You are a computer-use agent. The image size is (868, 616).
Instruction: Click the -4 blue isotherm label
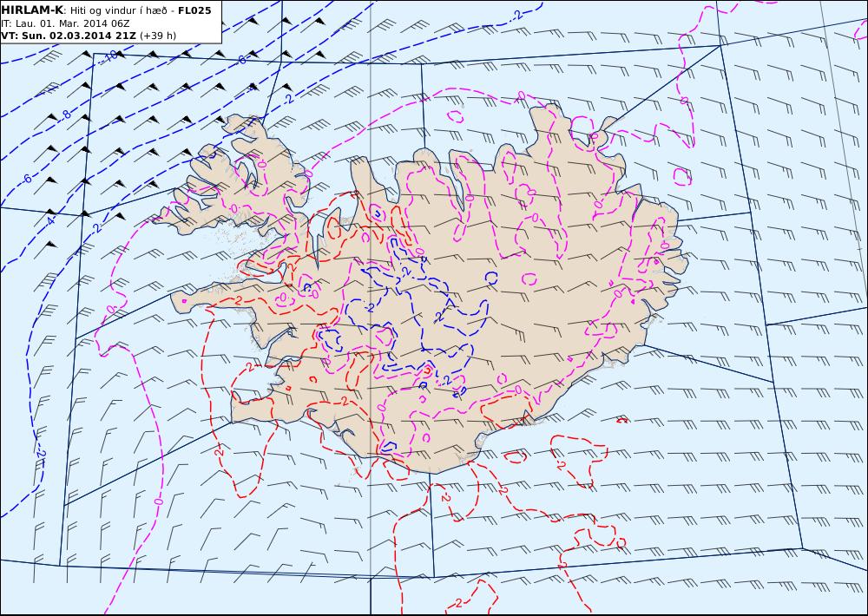click(49, 221)
